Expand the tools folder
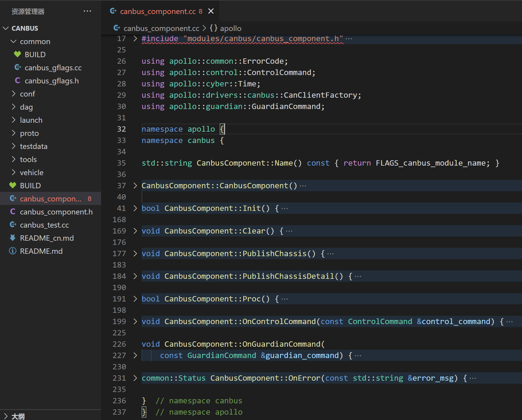This screenshot has height=420, width=522. pos(13,159)
